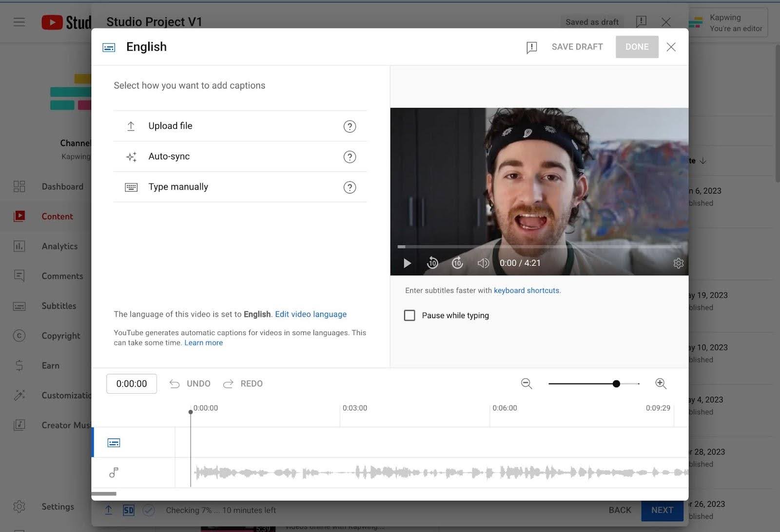Click the Comments icon in sidebar

pos(19,276)
